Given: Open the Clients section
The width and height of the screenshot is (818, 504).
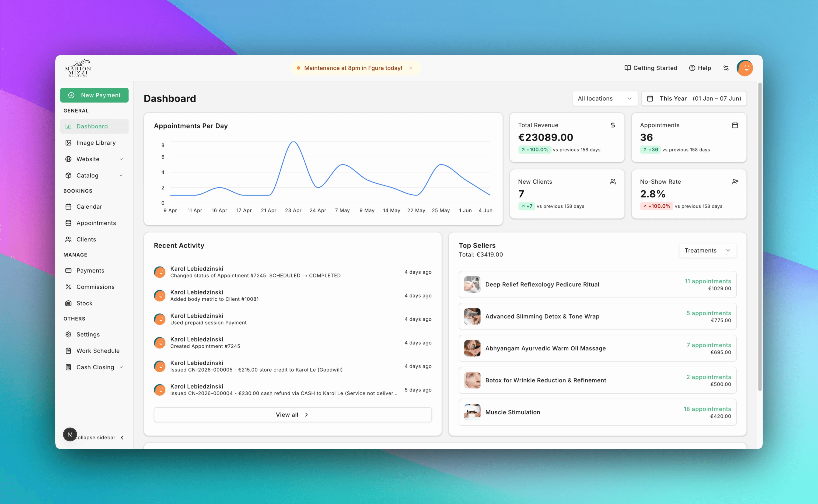Looking at the screenshot, I should click(94, 239).
